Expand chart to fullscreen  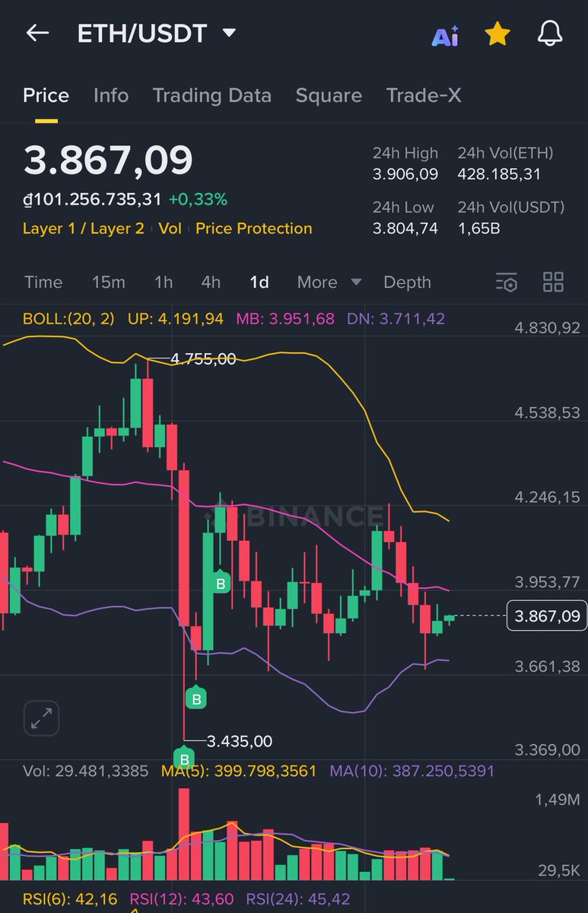click(41, 717)
